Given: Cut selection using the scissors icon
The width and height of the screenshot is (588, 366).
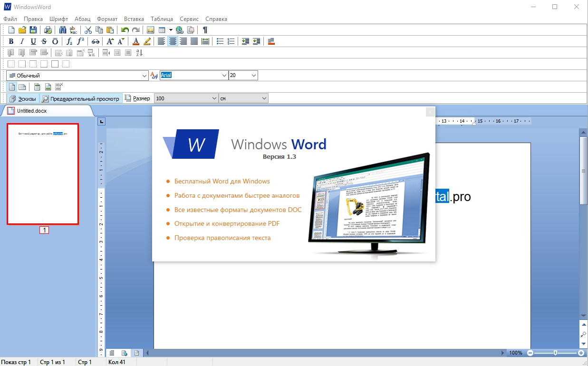Looking at the screenshot, I should point(88,30).
